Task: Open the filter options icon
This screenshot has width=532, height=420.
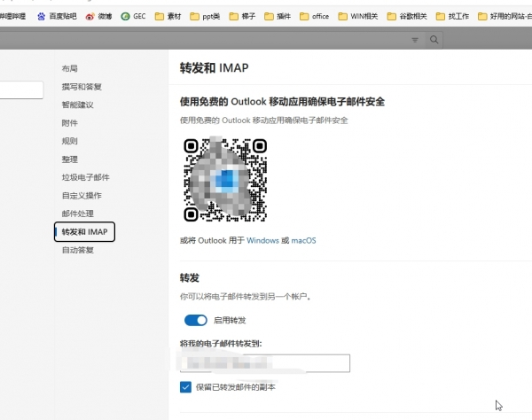Action: tap(415, 40)
